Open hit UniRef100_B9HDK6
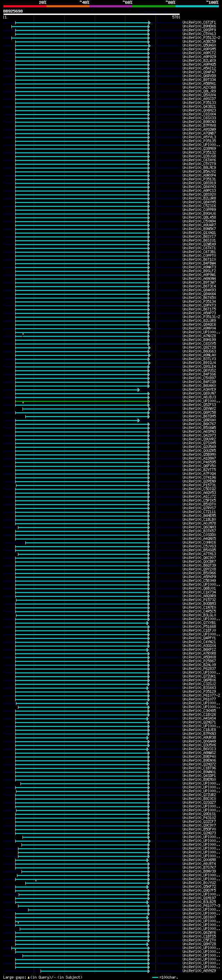 199,26
